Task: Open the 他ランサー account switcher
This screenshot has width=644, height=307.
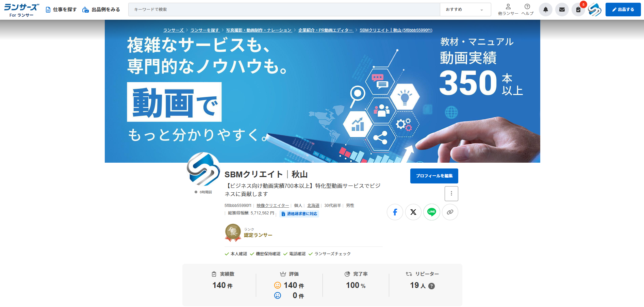Action: click(508, 10)
